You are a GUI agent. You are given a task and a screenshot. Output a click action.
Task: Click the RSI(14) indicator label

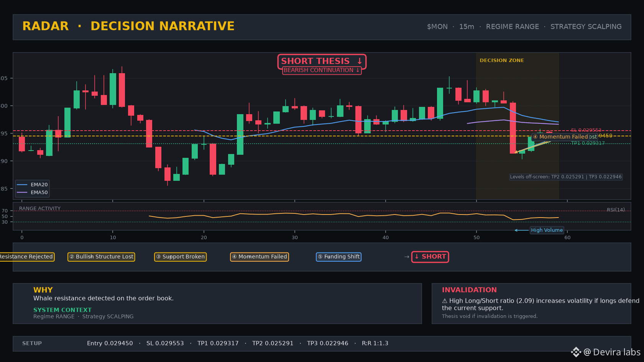tap(616, 210)
